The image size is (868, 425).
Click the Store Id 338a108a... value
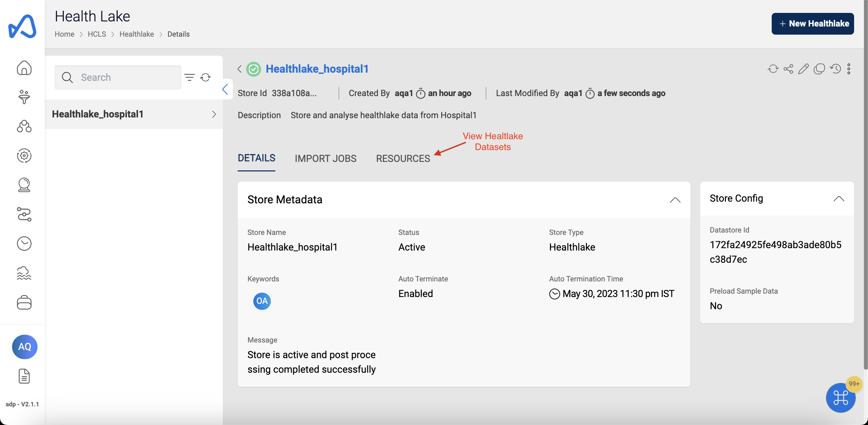pos(294,93)
